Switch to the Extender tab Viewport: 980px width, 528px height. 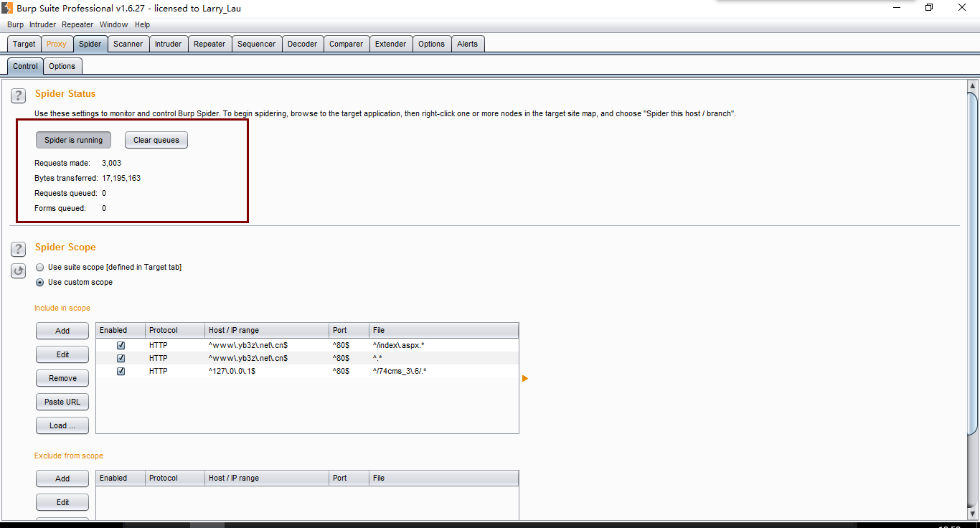click(x=391, y=44)
